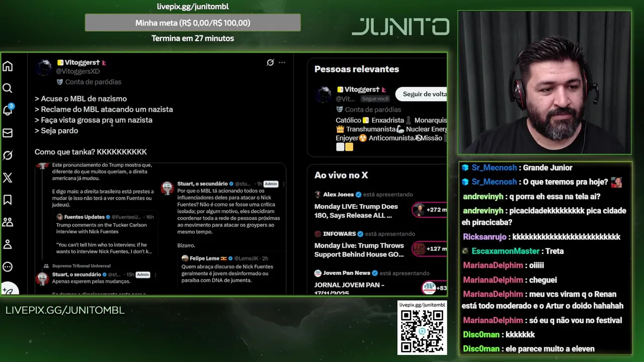644x362 pixels.
Task: Open Vitoggers name link in post header
Action: pyautogui.click(x=82, y=62)
